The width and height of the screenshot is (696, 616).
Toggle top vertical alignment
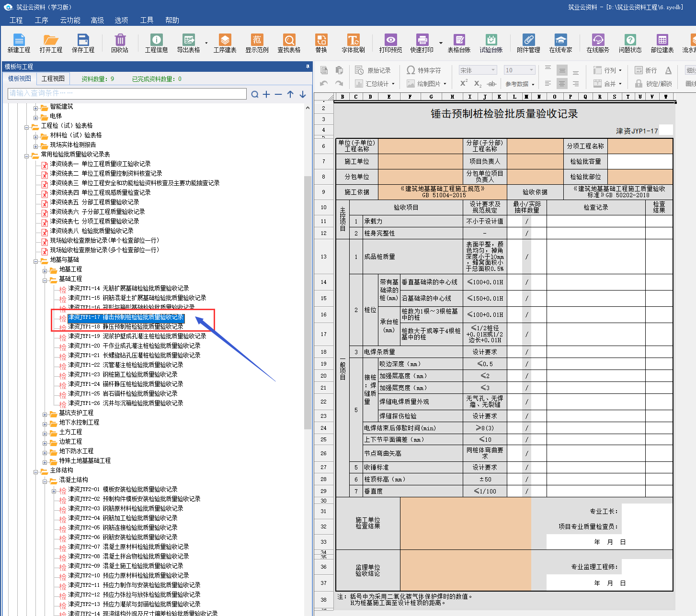548,68
